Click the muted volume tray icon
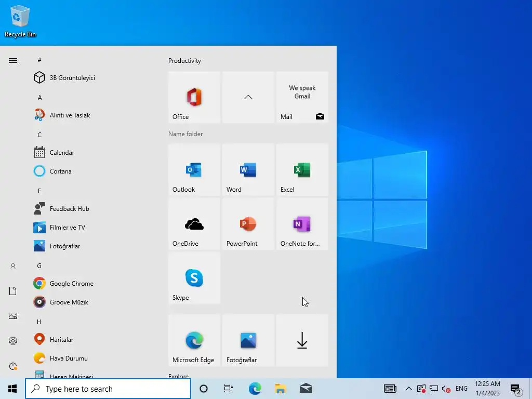This screenshot has width=532, height=399. (x=446, y=389)
